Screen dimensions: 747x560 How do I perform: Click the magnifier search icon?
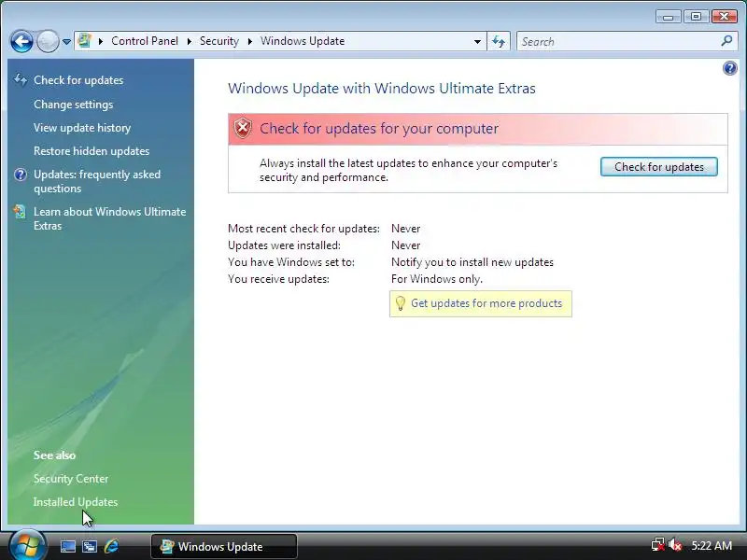(726, 41)
